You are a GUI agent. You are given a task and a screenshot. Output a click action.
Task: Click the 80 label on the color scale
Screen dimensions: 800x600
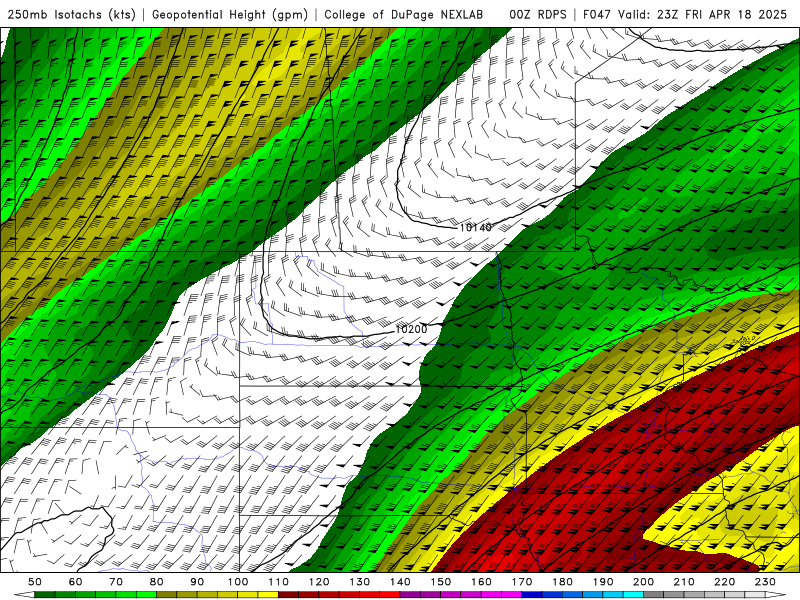tap(157, 582)
